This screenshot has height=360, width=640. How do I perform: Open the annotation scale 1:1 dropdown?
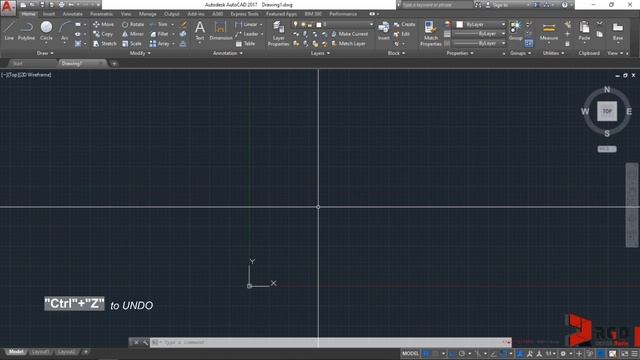click(550, 353)
